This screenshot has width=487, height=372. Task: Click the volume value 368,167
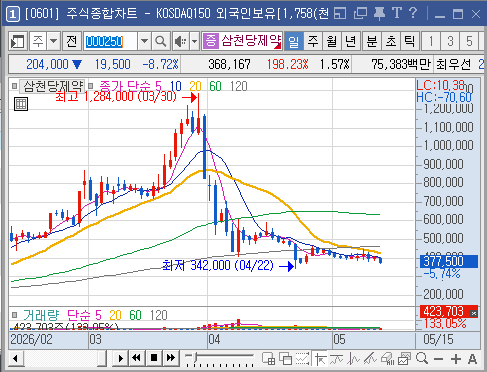click(229, 64)
